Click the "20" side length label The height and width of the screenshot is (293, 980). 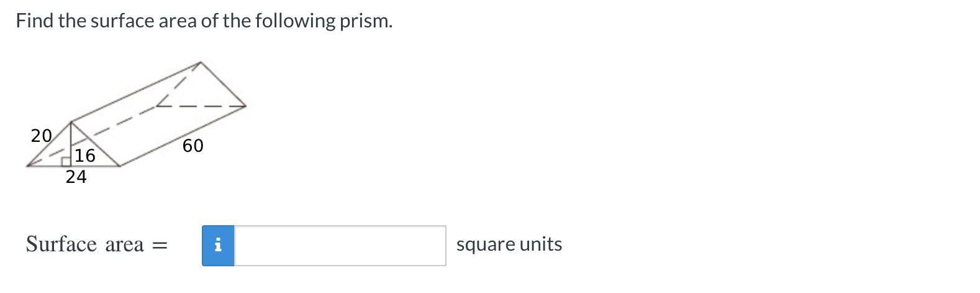tap(41, 136)
